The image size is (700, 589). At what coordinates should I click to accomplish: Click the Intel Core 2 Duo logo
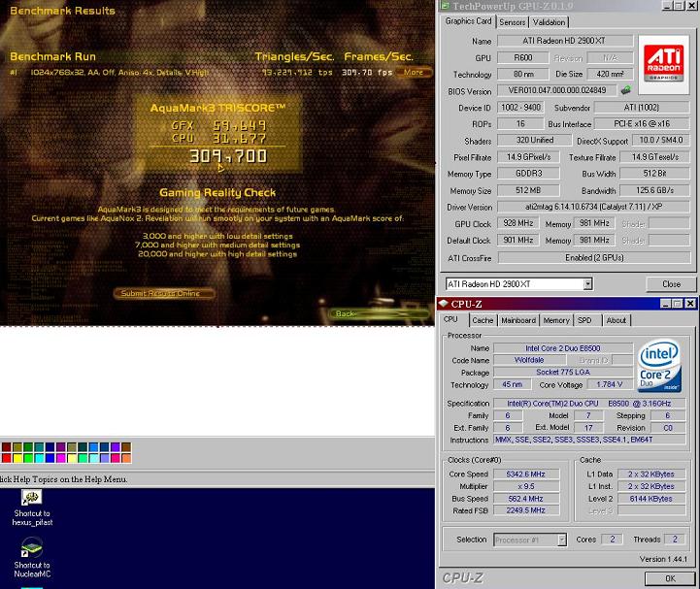pos(659,366)
